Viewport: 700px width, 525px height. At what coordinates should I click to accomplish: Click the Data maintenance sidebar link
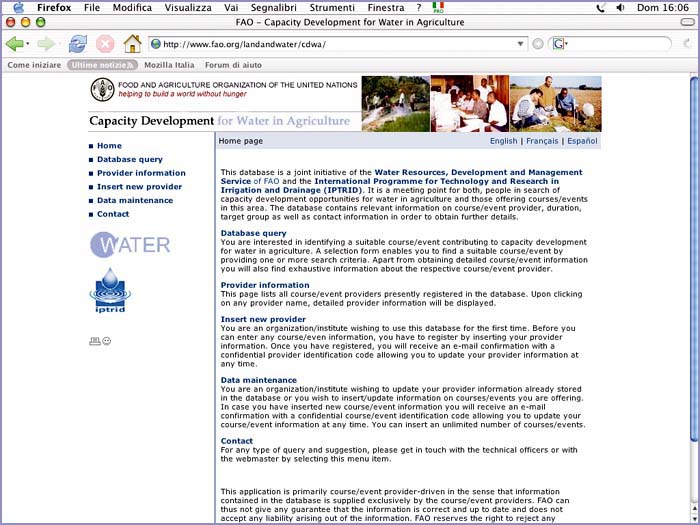pyautogui.click(x=135, y=200)
